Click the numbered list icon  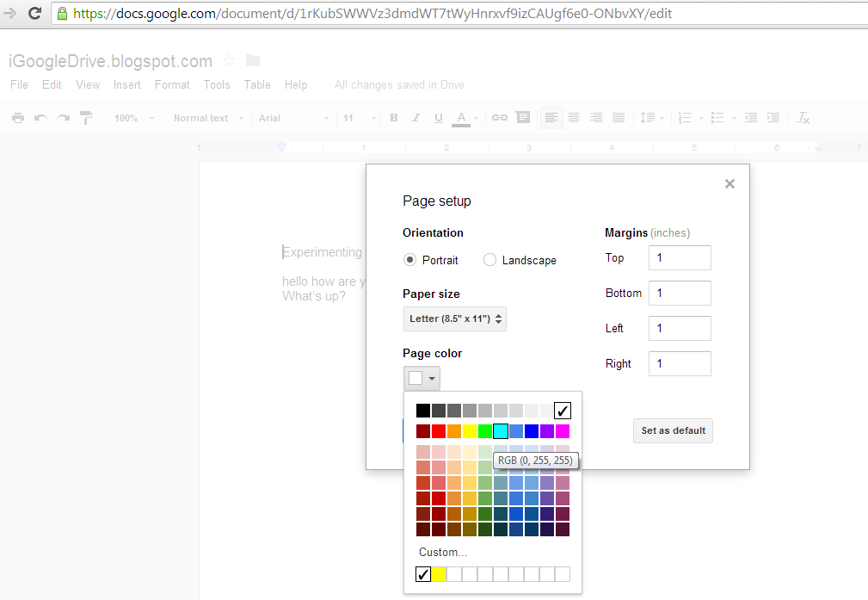pyautogui.click(x=685, y=117)
